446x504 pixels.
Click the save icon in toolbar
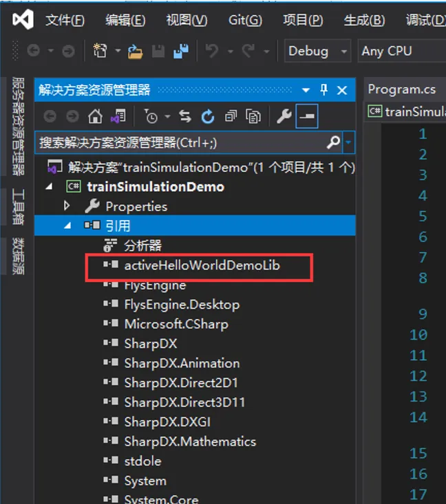[x=158, y=51]
